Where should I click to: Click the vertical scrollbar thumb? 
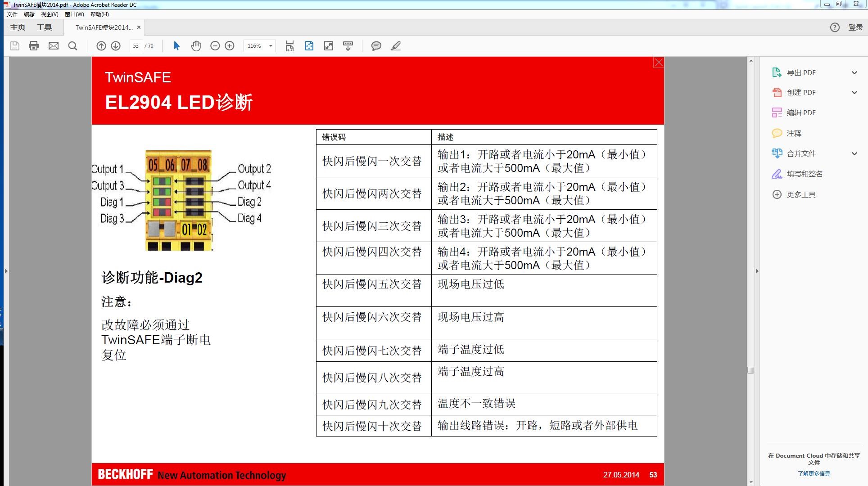click(750, 370)
